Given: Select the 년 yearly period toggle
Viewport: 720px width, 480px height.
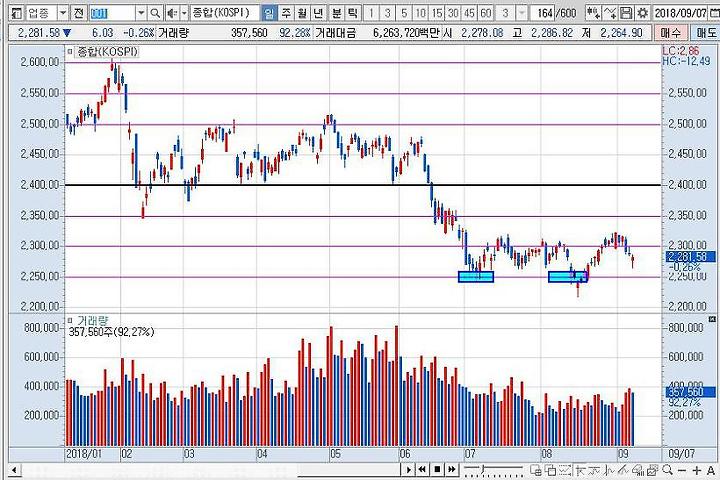Looking at the screenshot, I should click(x=318, y=13).
